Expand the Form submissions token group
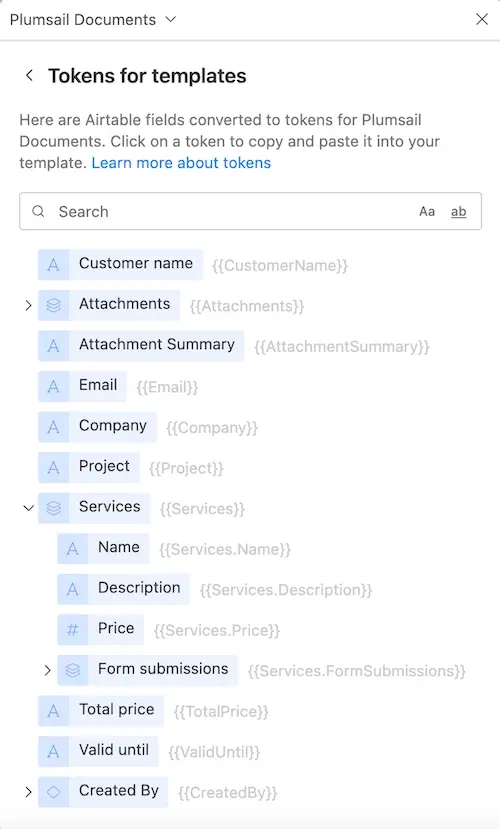The image size is (500, 829). [x=48, y=670]
